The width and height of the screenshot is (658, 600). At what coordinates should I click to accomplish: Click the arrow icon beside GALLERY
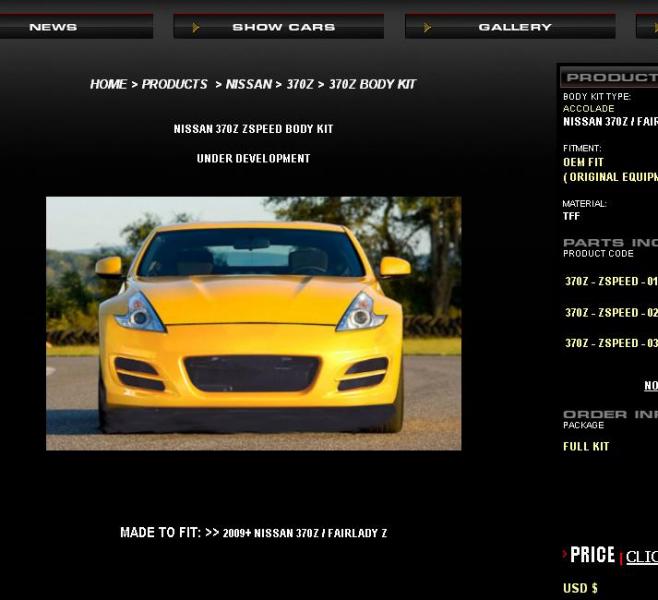pyautogui.click(x=427, y=27)
